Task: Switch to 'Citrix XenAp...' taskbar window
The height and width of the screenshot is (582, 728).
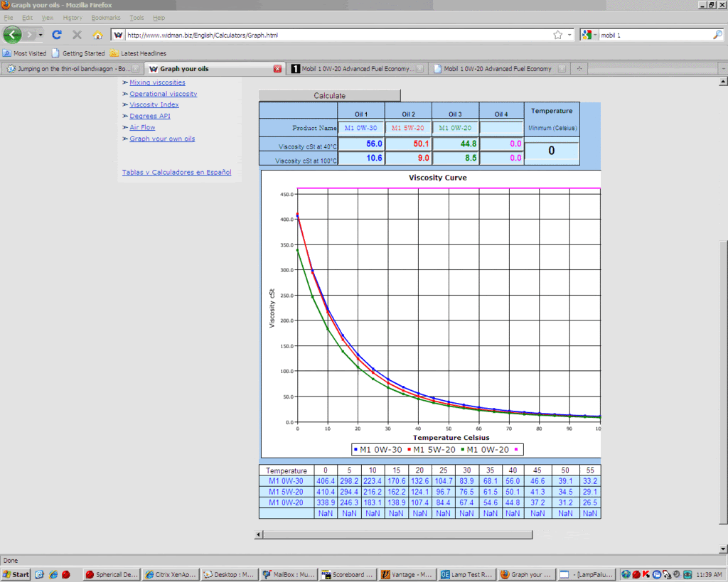Action: click(171, 575)
